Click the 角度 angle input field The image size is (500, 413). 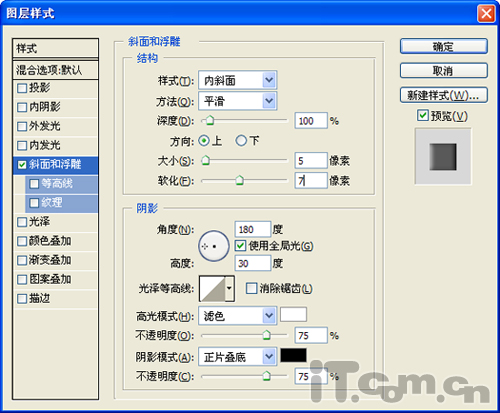(253, 229)
